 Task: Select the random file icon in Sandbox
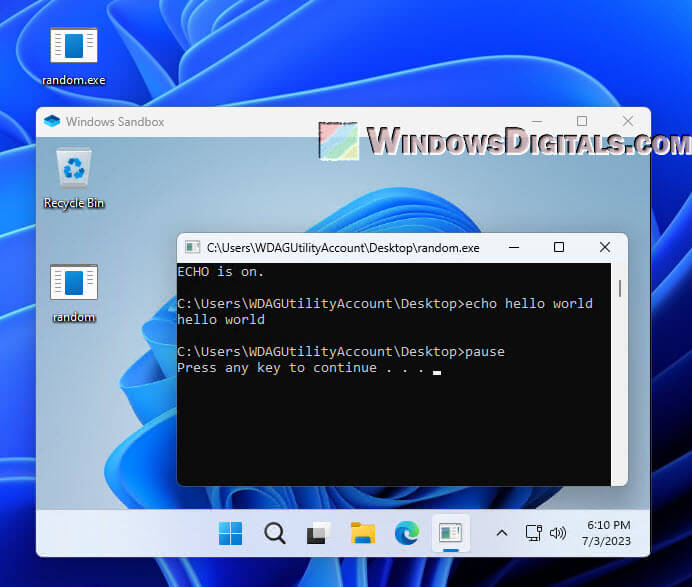click(74, 282)
